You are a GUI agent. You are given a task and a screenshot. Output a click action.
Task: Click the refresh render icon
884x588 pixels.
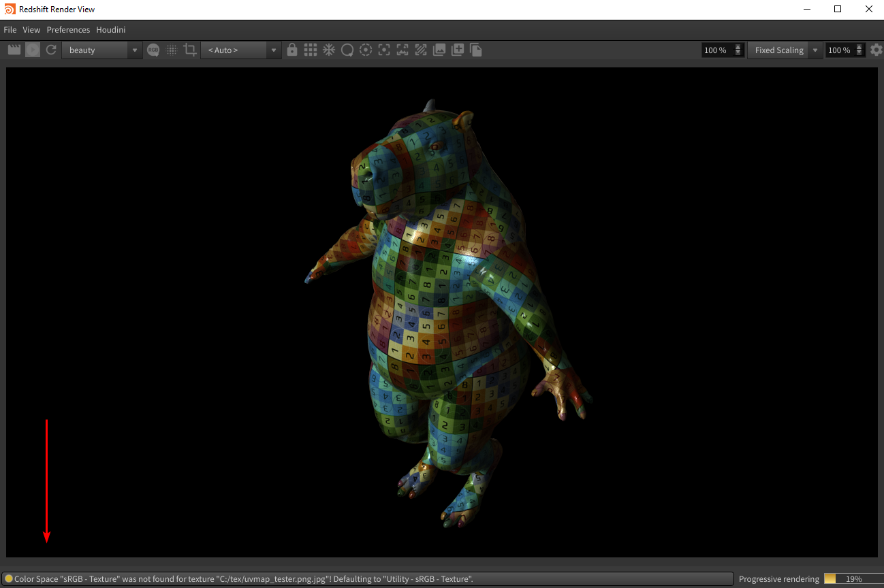click(x=51, y=50)
